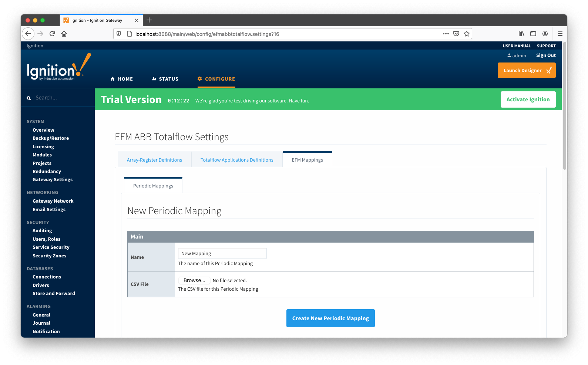Click the Sign Out link

546,55
